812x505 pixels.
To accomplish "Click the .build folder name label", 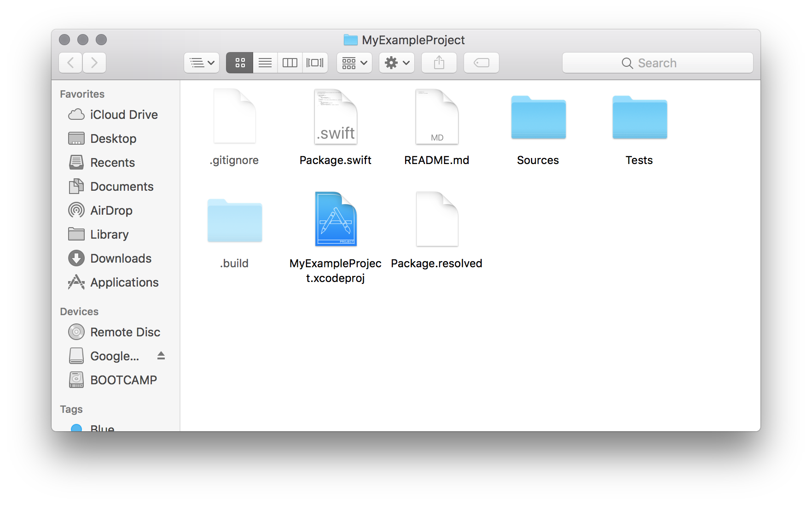I will click(x=234, y=263).
